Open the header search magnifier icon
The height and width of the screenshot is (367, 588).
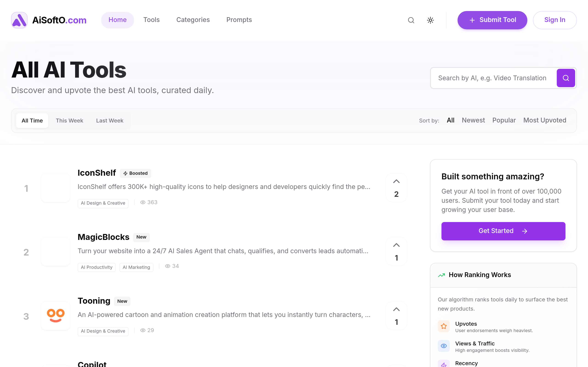click(x=411, y=20)
